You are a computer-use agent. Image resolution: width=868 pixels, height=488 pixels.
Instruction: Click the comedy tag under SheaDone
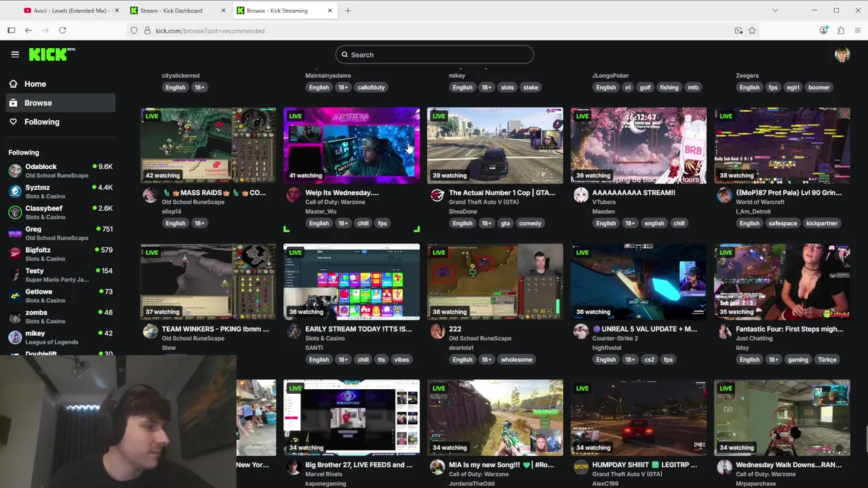530,224
